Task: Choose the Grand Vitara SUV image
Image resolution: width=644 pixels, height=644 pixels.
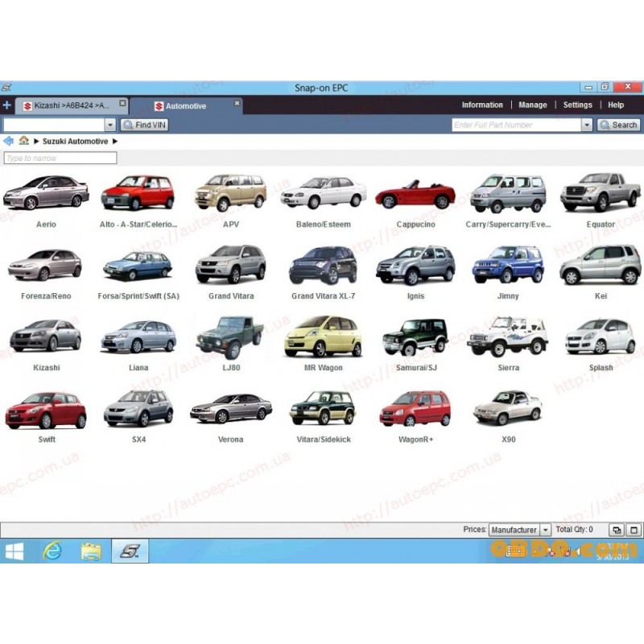Action: 231,264
